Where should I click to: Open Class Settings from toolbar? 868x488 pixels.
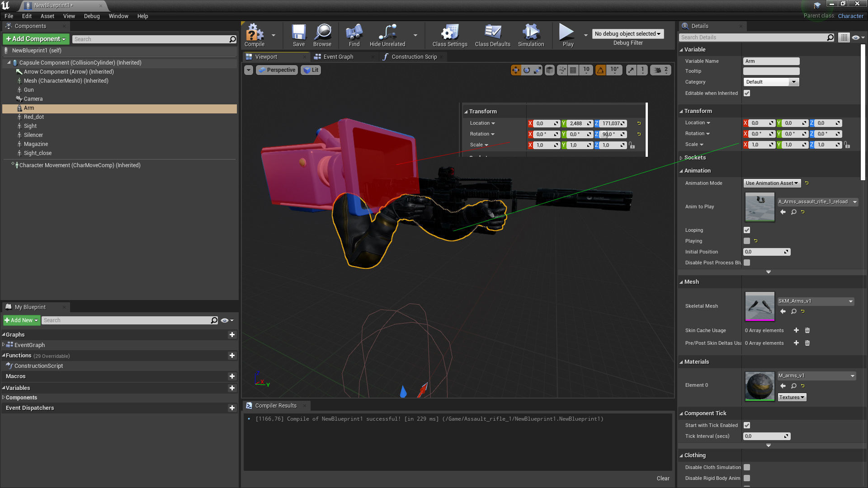pyautogui.click(x=449, y=35)
